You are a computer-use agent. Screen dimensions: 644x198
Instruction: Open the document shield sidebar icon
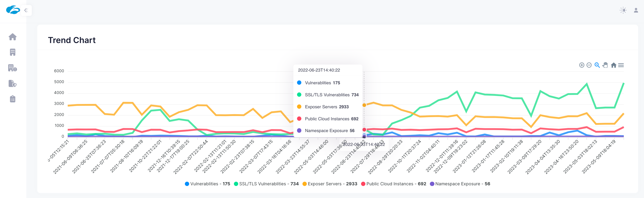tap(12, 83)
